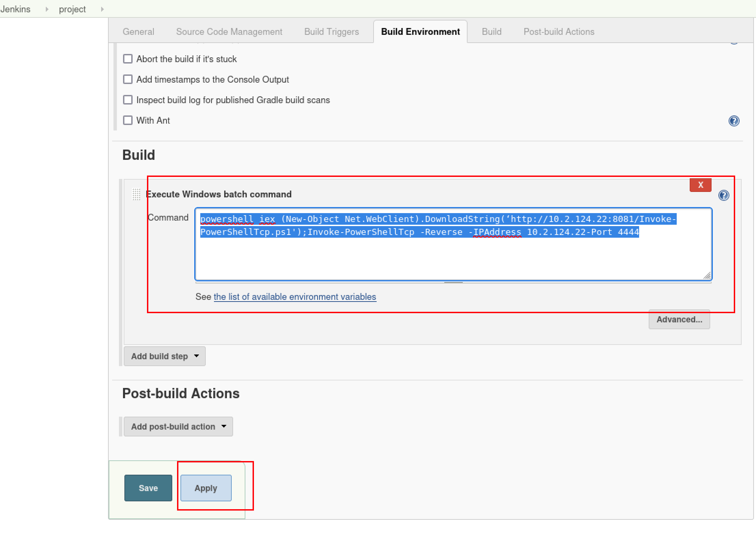Viewport: 756px width, 543px height.
Task: Expand Add post-build action menu
Action: point(178,427)
